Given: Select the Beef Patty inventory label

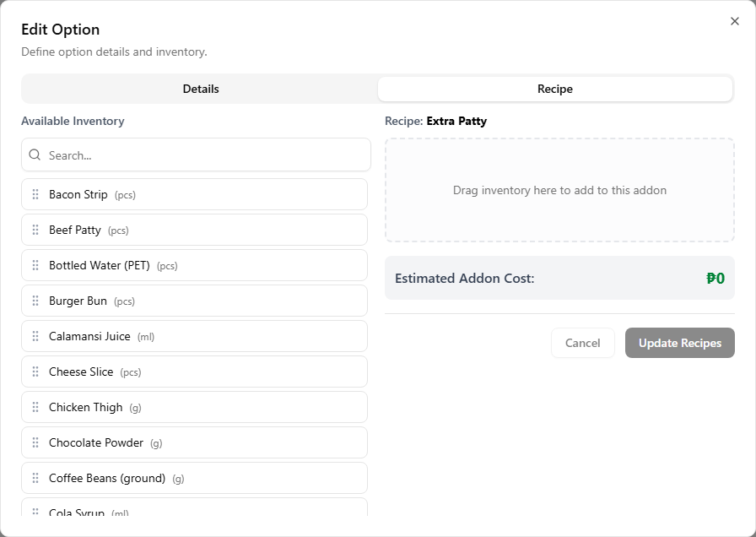Looking at the screenshot, I should (x=75, y=230).
